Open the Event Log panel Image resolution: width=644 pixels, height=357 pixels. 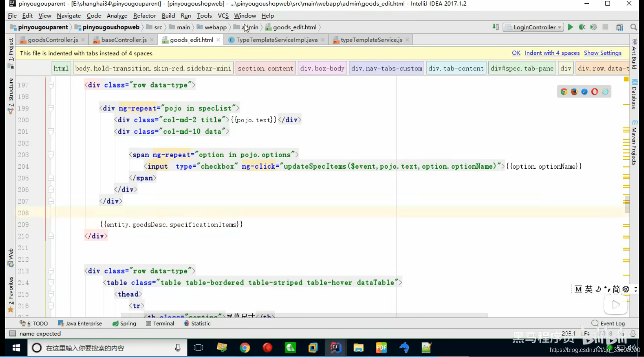point(608,323)
